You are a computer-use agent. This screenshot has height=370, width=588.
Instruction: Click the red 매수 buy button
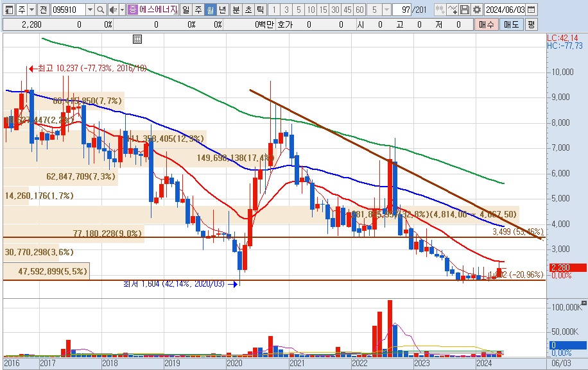[487, 25]
